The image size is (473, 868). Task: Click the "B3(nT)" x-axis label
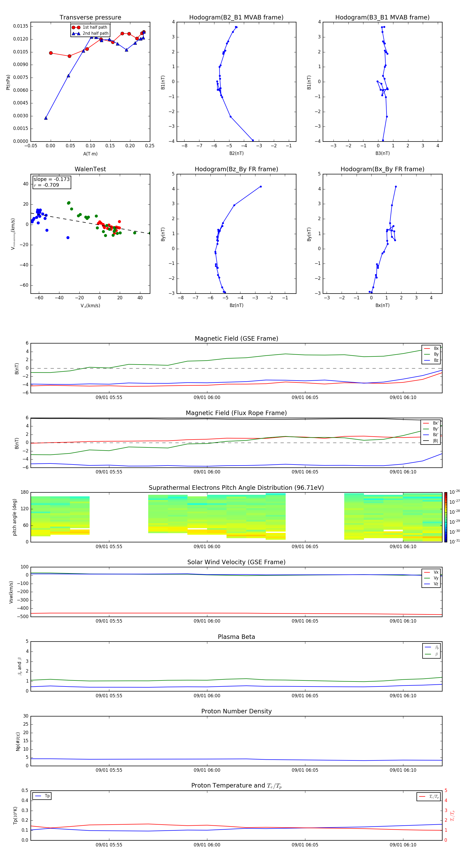382,153
